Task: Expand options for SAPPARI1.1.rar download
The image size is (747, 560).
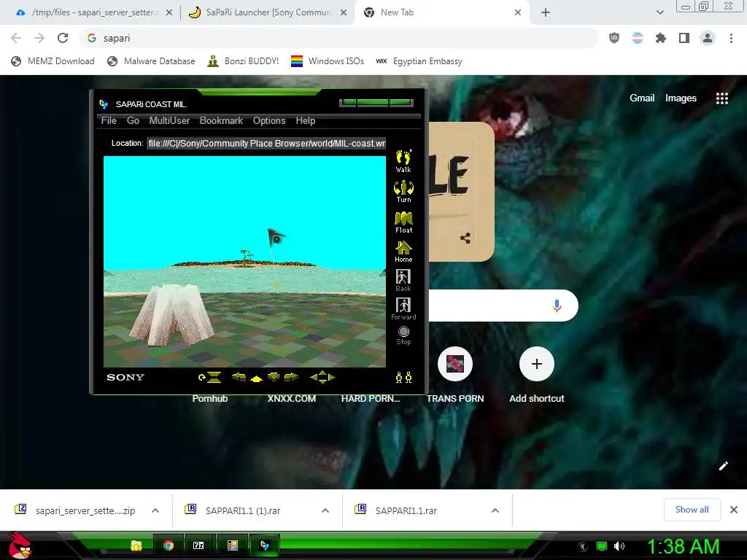Action: point(495,510)
